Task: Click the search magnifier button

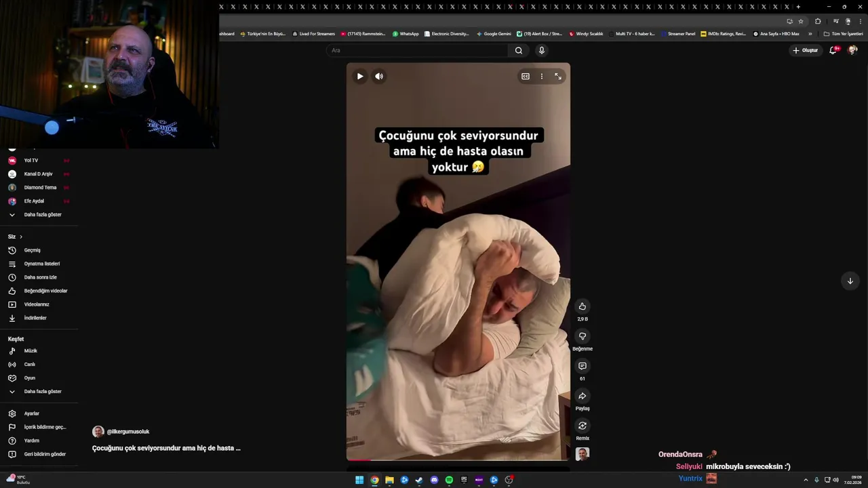Action: (519, 50)
